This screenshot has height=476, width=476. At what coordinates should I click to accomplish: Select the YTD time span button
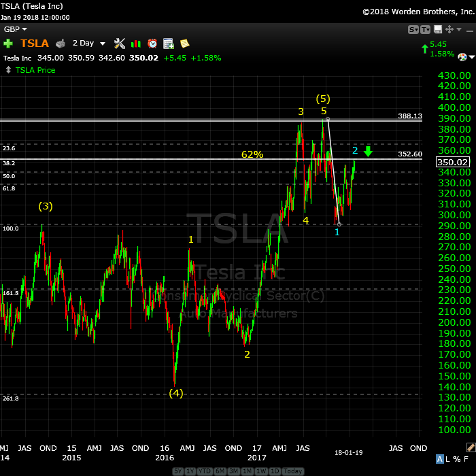(x=205, y=471)
